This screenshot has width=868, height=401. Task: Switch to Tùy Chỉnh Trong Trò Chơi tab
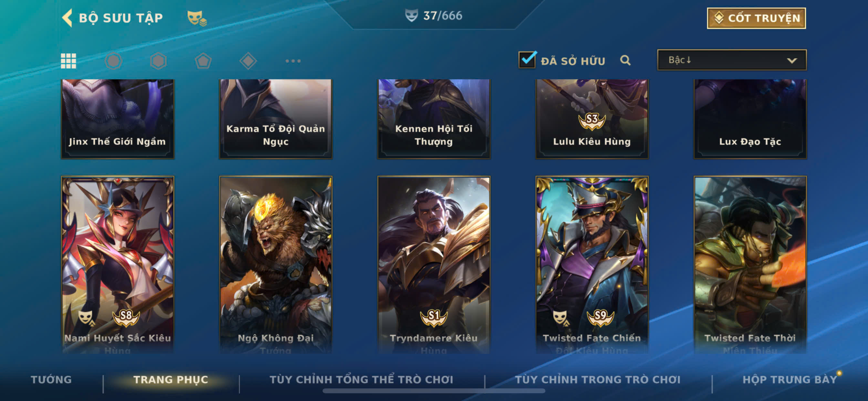[x=598, y=379]
